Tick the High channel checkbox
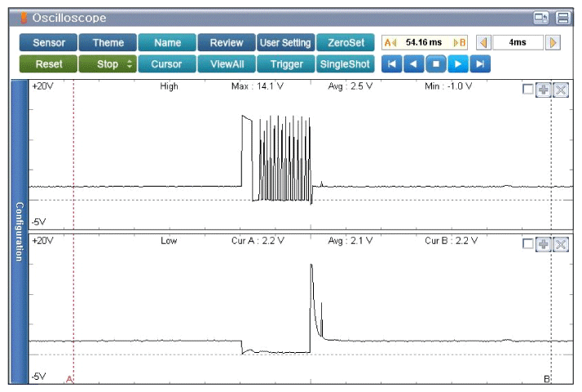 [528, 90]
